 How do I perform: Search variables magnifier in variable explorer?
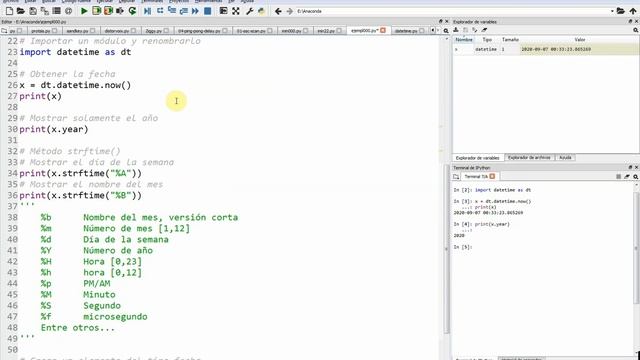pos(636,30)
